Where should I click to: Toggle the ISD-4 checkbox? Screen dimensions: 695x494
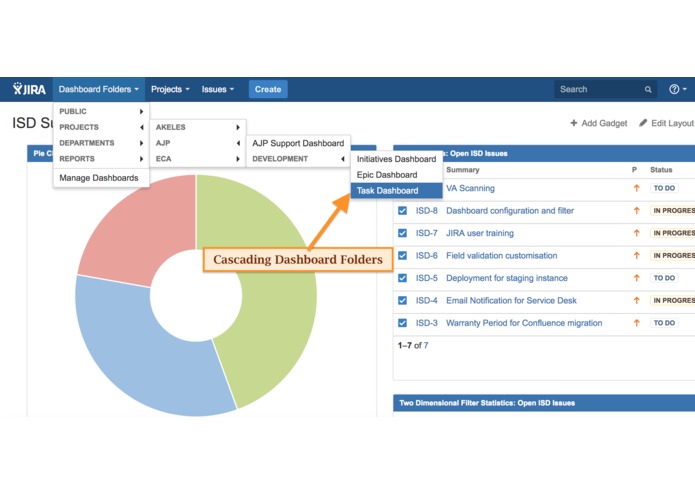402,300
